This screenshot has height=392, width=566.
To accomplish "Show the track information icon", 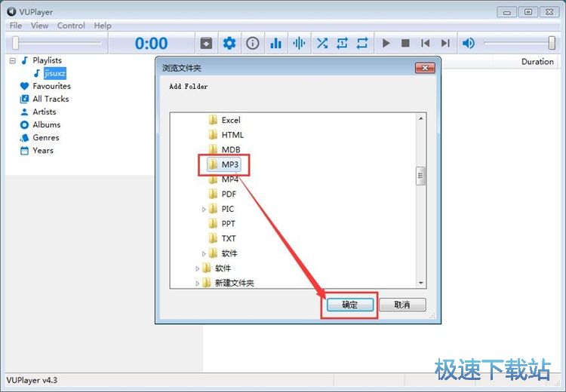I will [x=252, y=43].
